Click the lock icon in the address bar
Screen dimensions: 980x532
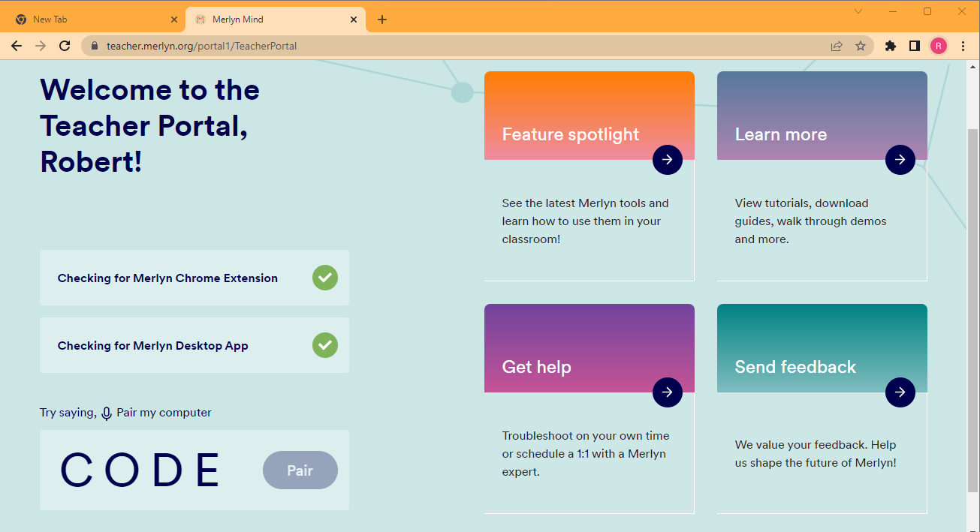click(x=95, y=46)
